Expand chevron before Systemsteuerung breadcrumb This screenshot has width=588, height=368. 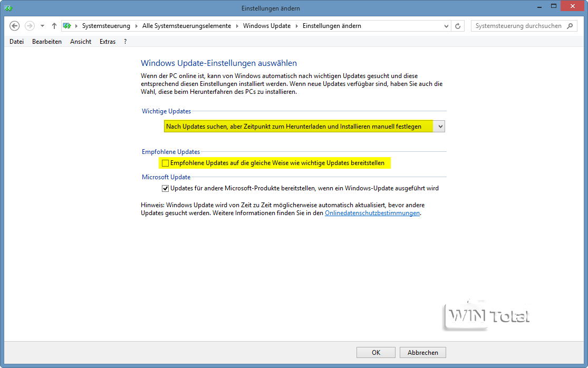76,26
